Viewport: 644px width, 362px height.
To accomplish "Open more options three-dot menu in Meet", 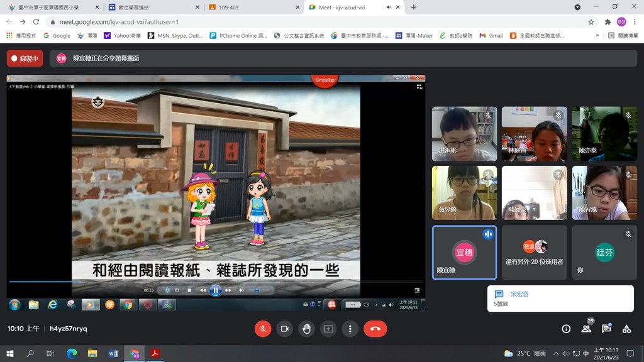I will point(350,329).
